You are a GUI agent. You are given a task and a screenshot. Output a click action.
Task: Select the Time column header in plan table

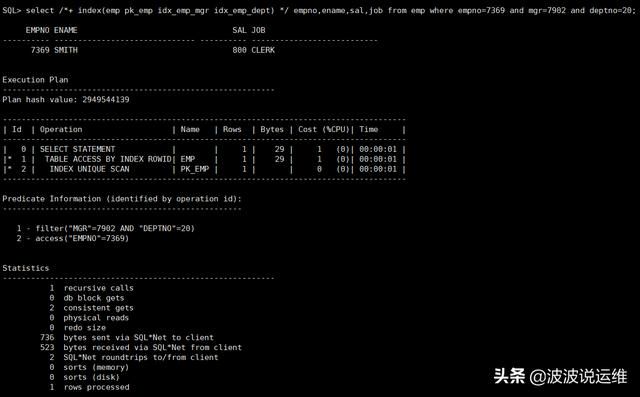click(x=369, y=129)
